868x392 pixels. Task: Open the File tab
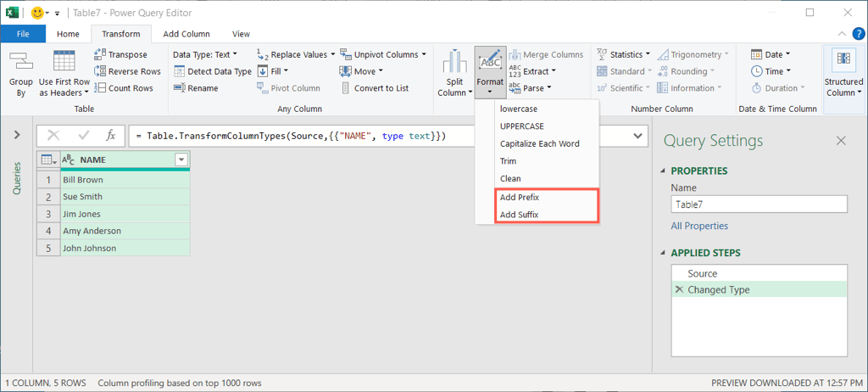click(23, 34)
